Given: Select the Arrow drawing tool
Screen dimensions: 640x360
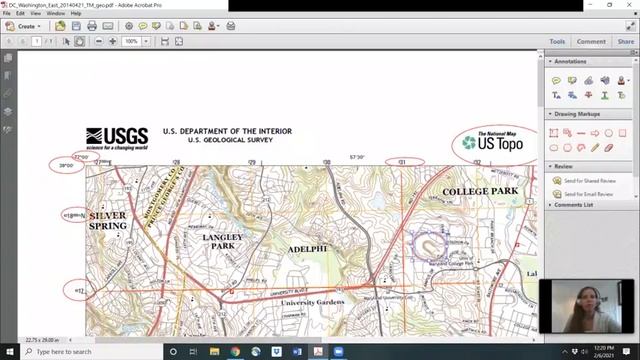Looking at the screenshot, I should pyautogui.click(x=595, y=133).
